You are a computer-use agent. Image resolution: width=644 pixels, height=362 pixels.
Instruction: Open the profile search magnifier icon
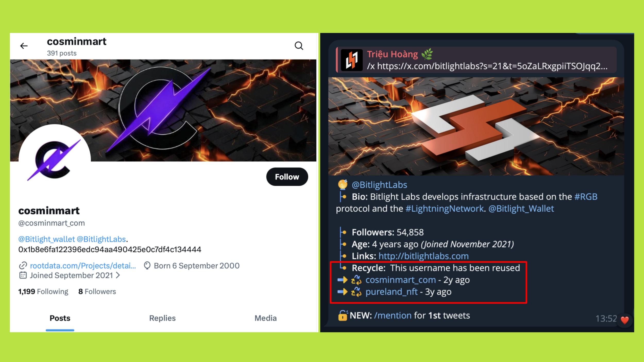[x=299, y=46]
